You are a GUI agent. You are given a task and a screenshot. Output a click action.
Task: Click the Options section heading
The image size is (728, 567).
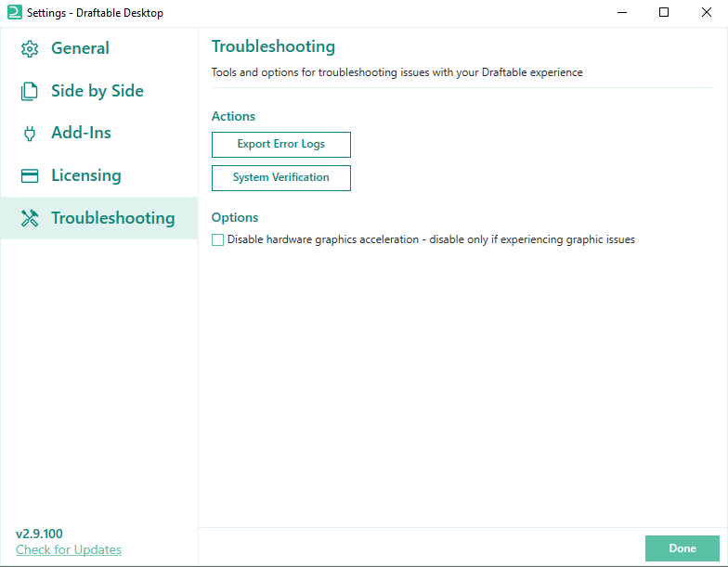coord(235,217)
